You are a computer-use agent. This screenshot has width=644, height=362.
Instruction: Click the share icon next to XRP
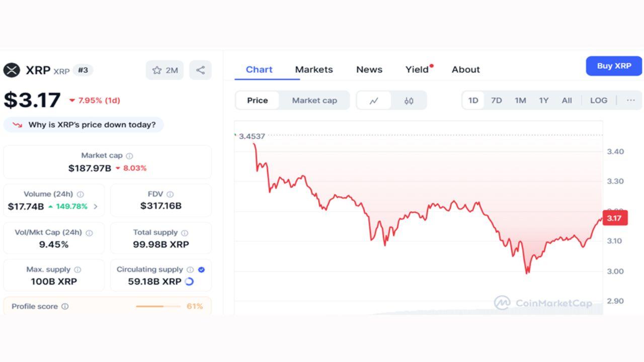(200, 70)
